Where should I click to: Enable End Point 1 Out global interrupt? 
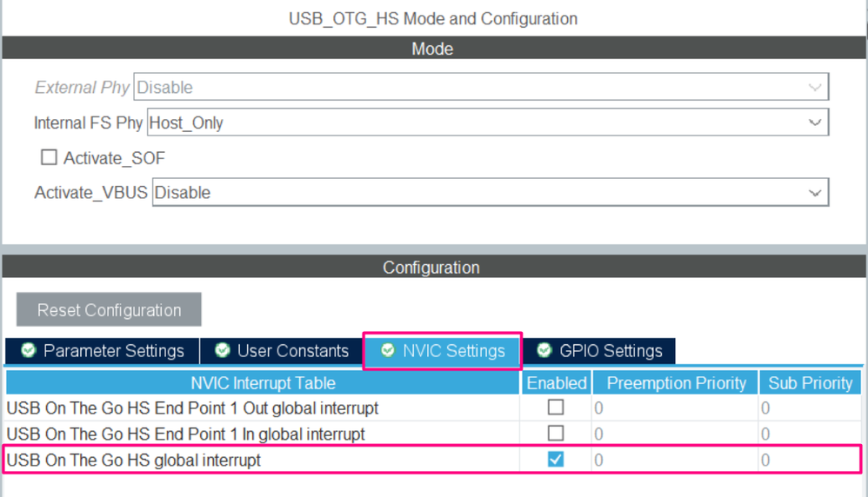(x=556, y=407)
